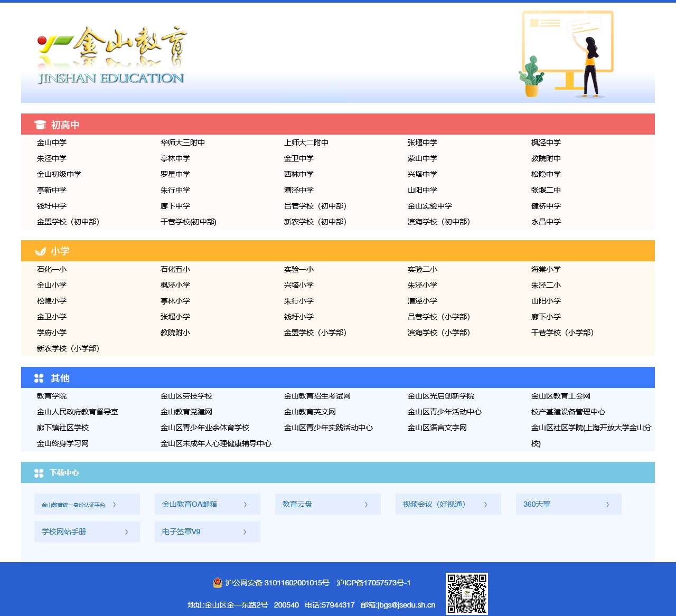Go to 朱泾二小 link
The width and height of the screenshot is (676, 616).
pyautogui.click(x=546, y=285)
